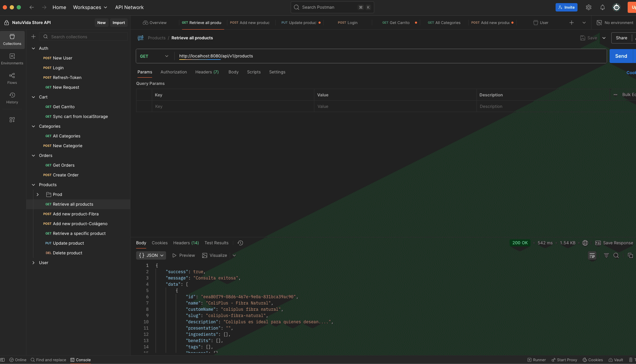
Task: Import a collection with the Import button
Action: pyautogui.click(x=119, y=22)
